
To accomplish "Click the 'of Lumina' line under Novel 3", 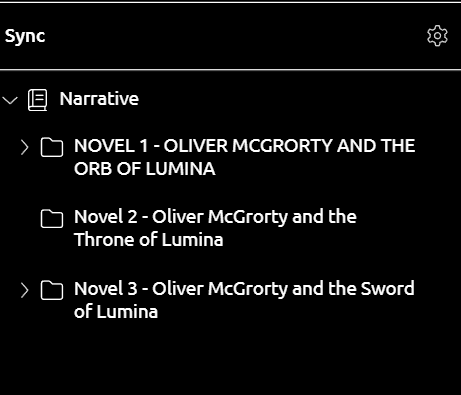I will coord(116,312).
